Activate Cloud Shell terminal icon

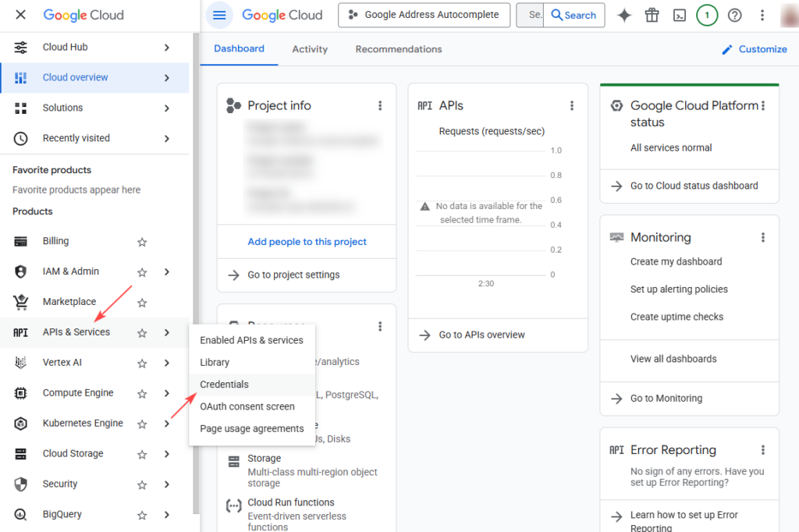[680, 15]
